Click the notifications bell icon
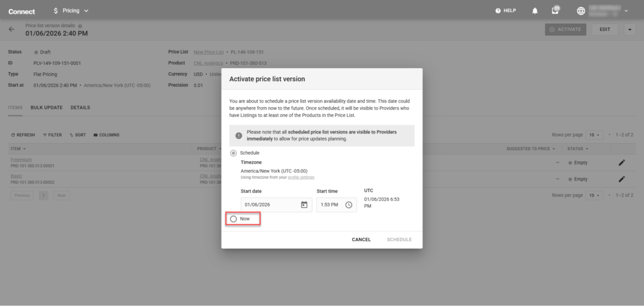The height and width of the screenshot is (306, 644). pos(535,11)
